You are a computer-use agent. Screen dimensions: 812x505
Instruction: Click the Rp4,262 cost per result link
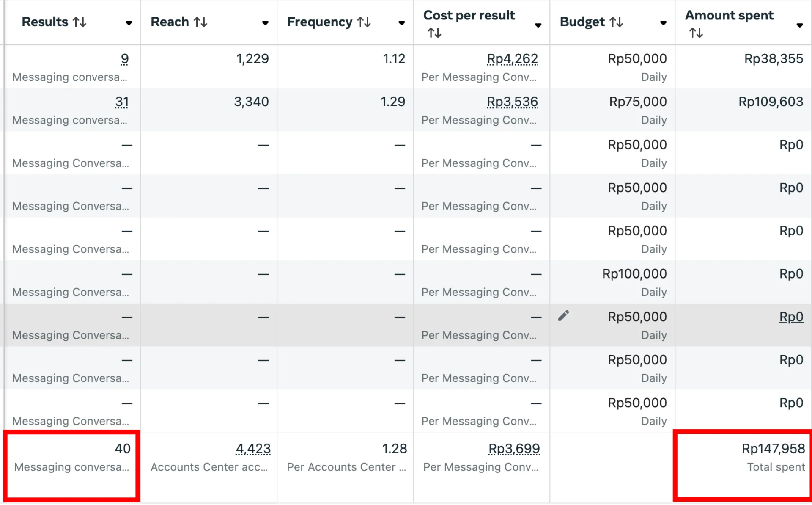point(512,59)
